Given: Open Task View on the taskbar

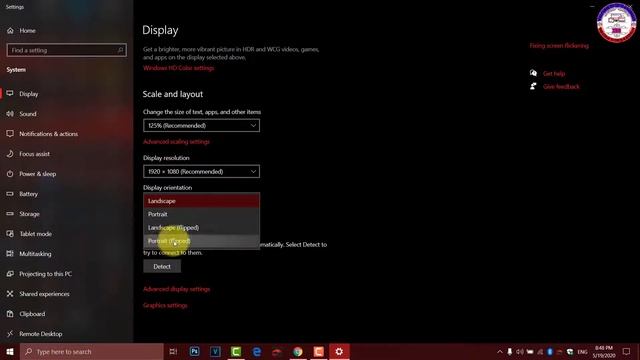Looking at the screenshot, I should [173, 351].
